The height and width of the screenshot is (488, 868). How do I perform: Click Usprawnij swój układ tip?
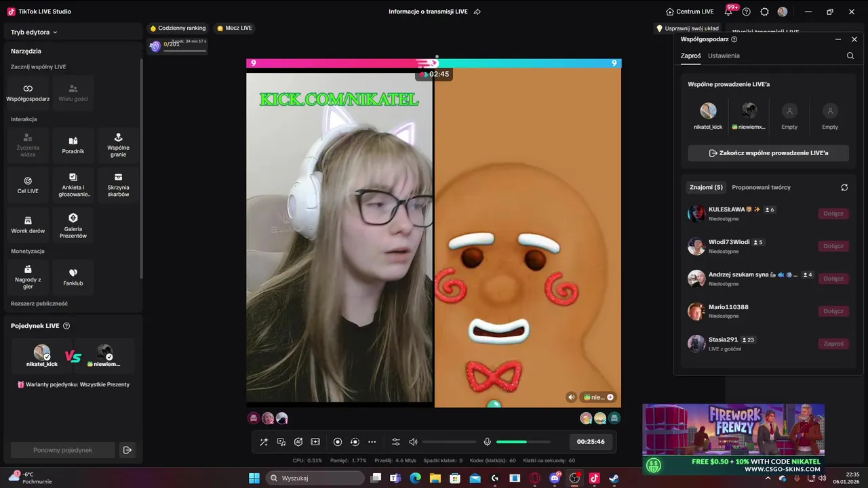[688, 28]
